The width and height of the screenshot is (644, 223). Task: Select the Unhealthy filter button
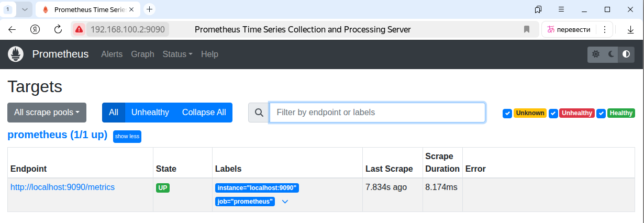pyautogui.click(x=150, y=113)
